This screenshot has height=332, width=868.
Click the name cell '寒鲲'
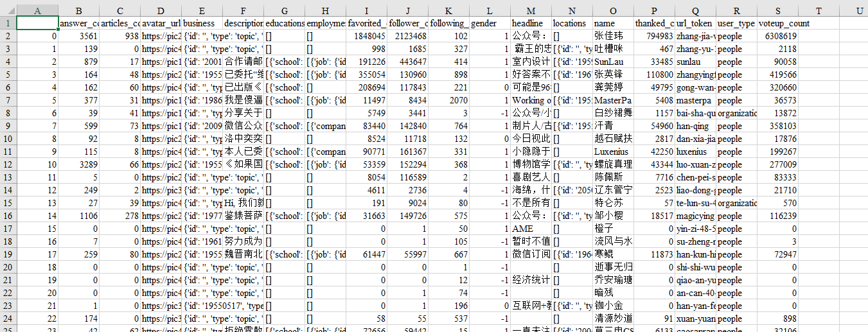click(x=614, y=254)
